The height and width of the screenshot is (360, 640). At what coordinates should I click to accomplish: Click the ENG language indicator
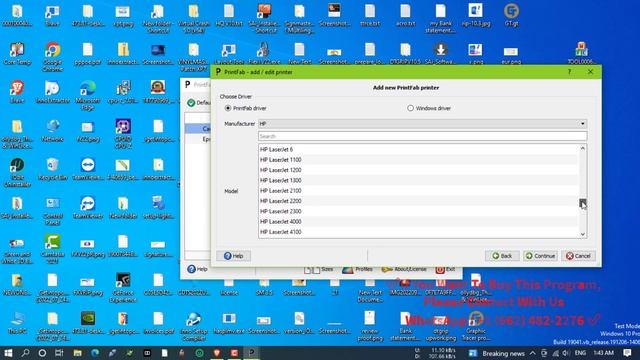[580, 353]
